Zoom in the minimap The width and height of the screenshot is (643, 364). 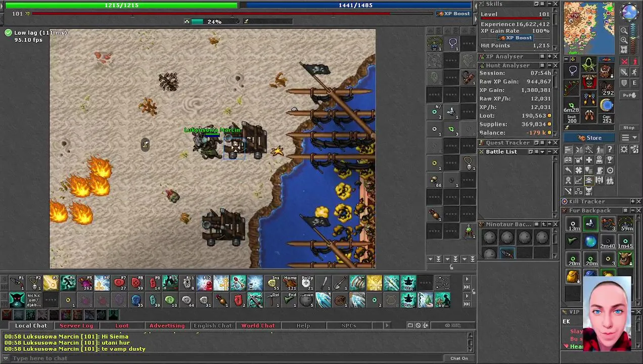pos(625,40)
